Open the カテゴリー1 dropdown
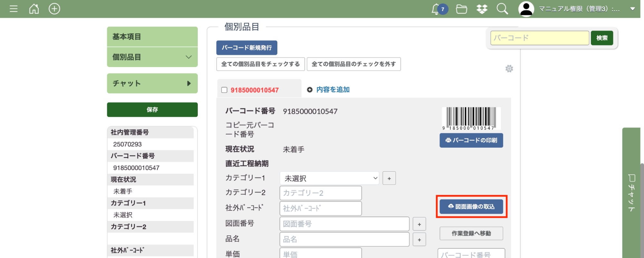Screen dimensions: 644x258 click(x=329, y=178)
